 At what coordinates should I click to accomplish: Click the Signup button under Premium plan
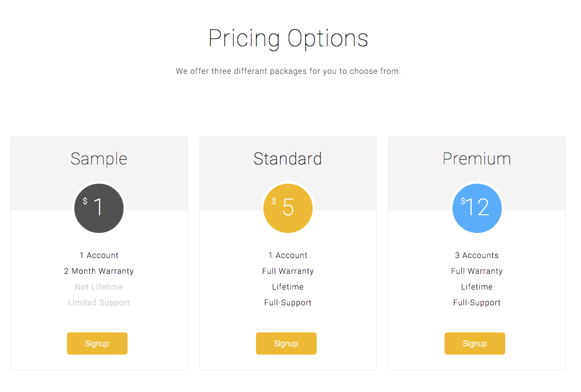(475, 343)
